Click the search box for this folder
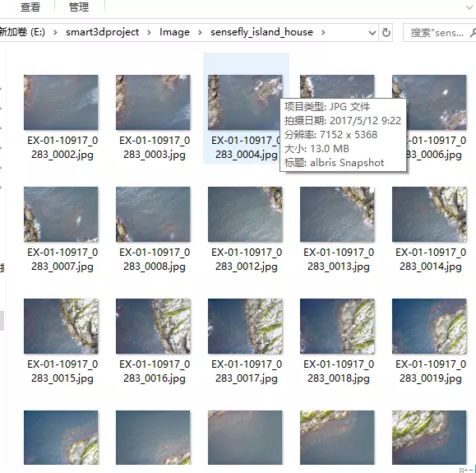Image resolution: width=476 pixels, height=473 pixels. (437, 33)
